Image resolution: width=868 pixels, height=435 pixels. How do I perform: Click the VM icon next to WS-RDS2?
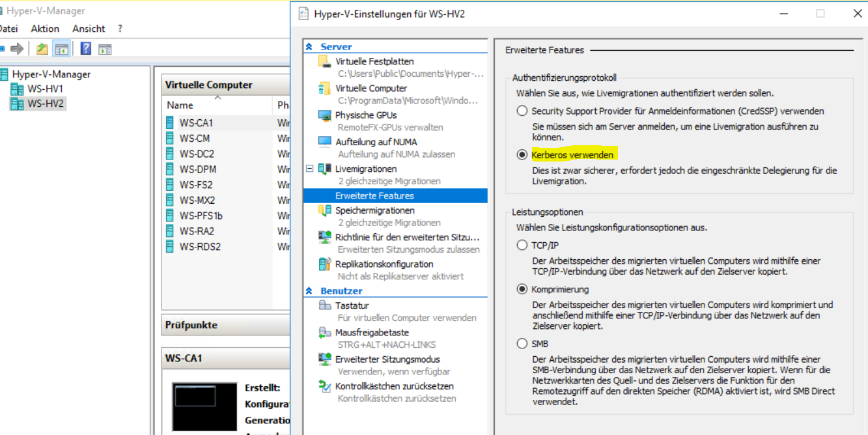pos(170,247)
